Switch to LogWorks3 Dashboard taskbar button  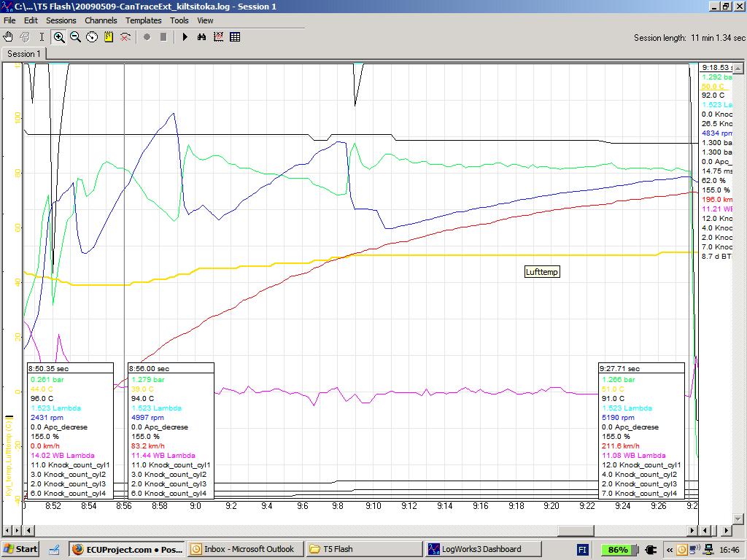481,549
